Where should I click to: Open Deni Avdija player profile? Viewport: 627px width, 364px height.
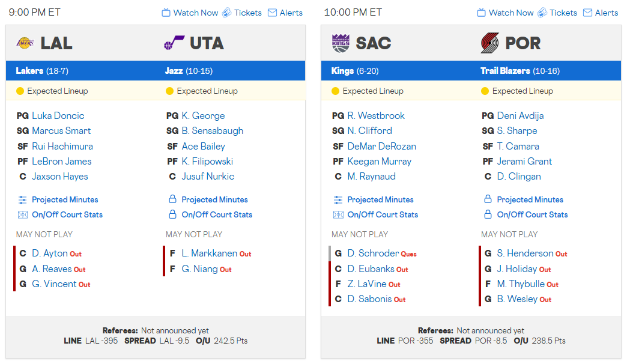pos(520,115)
